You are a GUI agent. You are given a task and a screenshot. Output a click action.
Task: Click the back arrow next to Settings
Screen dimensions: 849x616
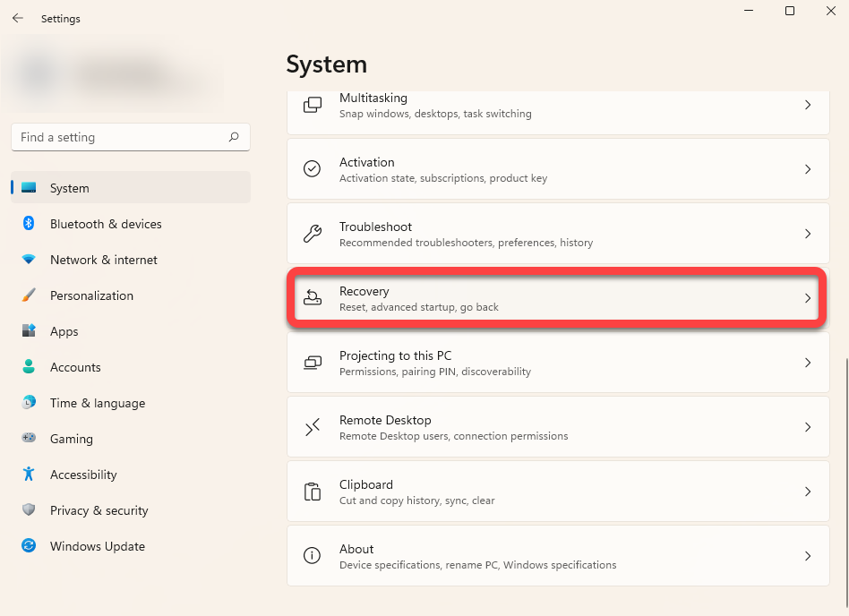click(18, 18)
